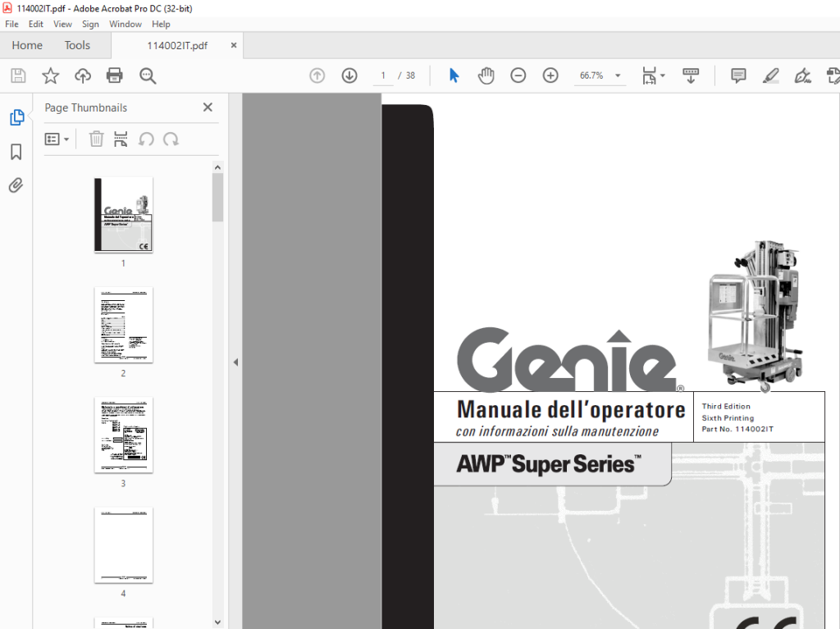Viewport: 840px width, 629px height.
Task: Open the Help menu
Action: pyautogui.click(x=161, y=24)
